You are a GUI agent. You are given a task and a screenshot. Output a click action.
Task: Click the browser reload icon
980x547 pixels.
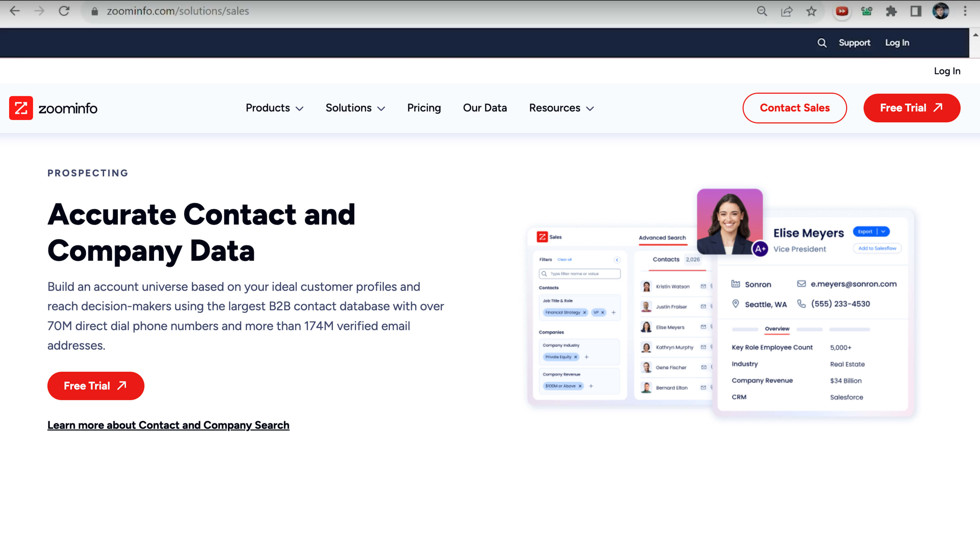pos(64,11)
